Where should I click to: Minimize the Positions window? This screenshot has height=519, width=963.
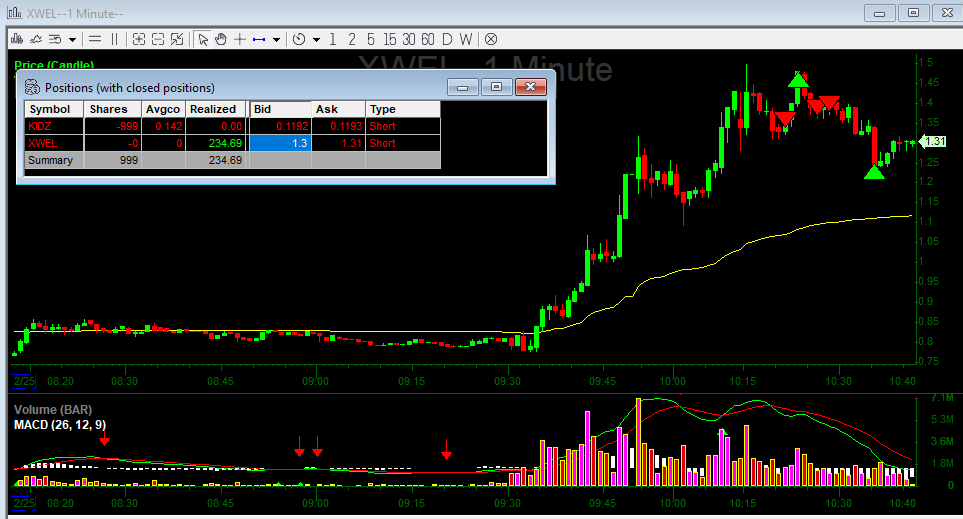click(463, 87)
